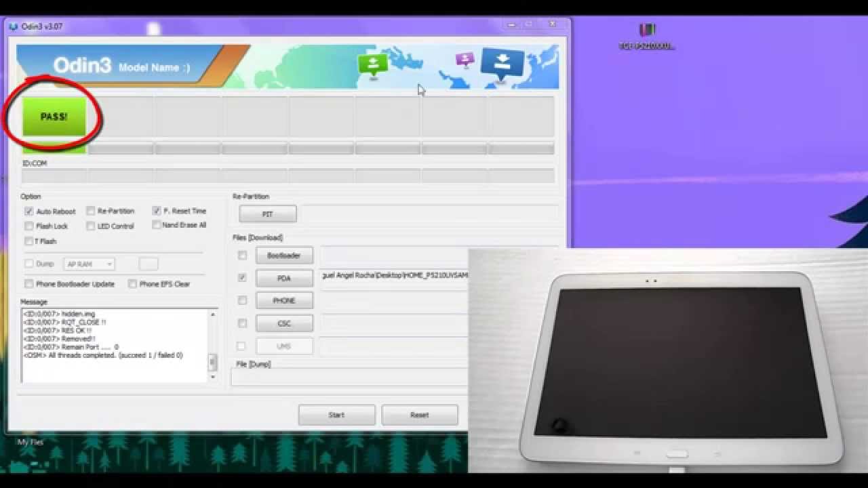Click the Message log scrollbar up arrow
The image size is (868, 488).
(212, 314)
